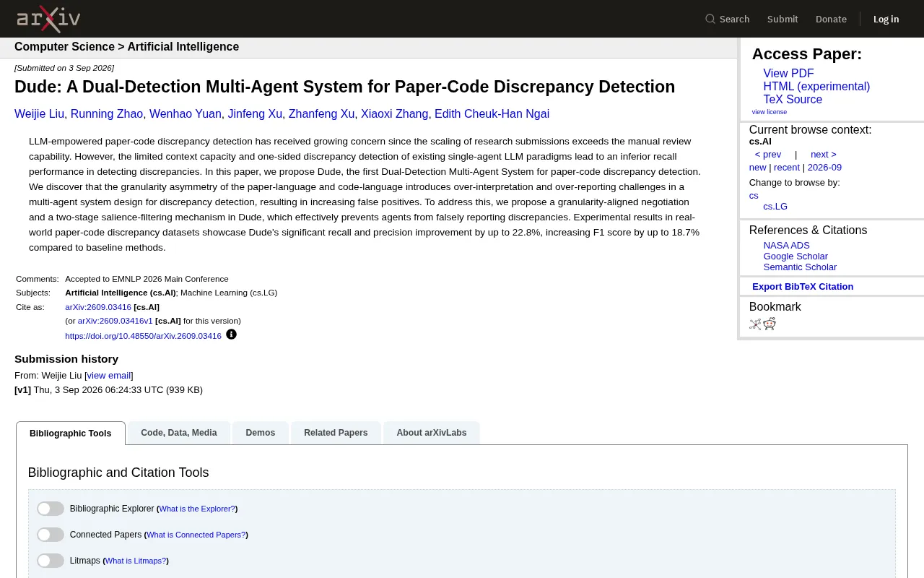Click view email link

click(109, 376)
